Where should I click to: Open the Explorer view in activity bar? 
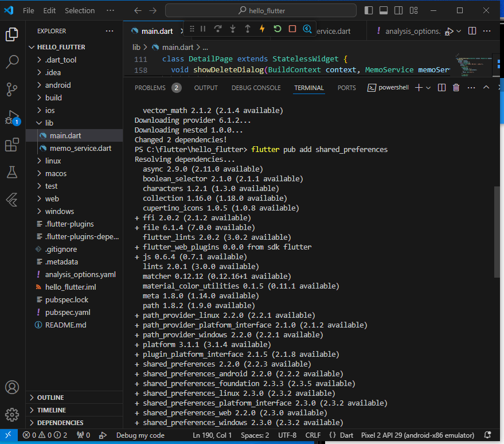12,34
